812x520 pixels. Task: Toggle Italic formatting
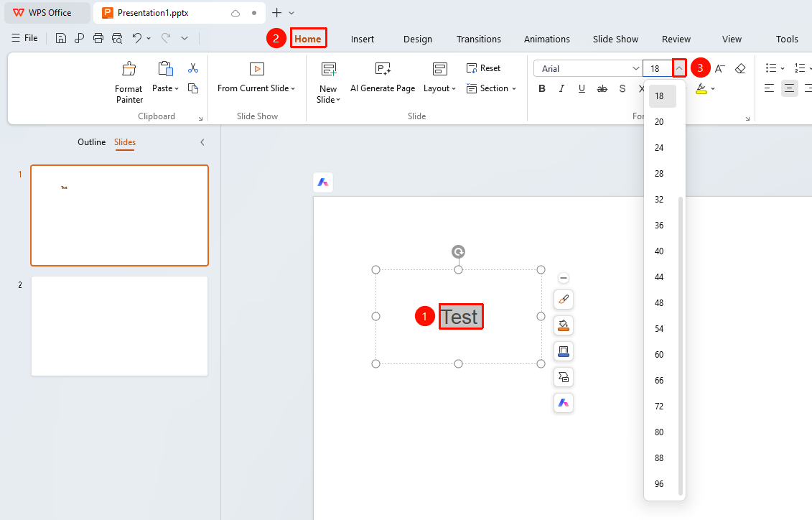(x=562, y=88)
